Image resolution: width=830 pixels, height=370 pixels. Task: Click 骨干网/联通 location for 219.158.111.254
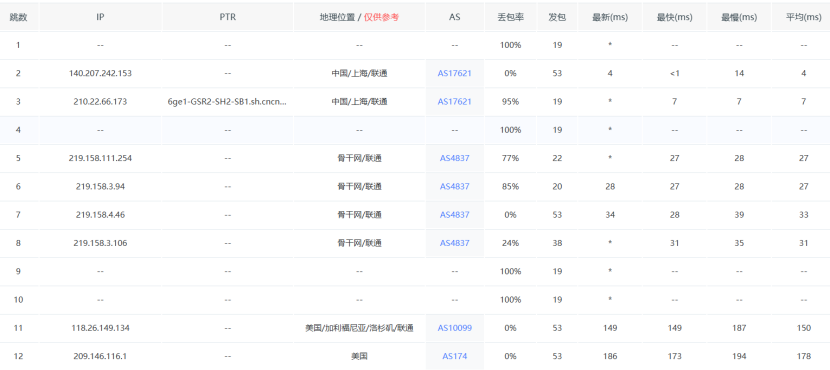point(359,158)
